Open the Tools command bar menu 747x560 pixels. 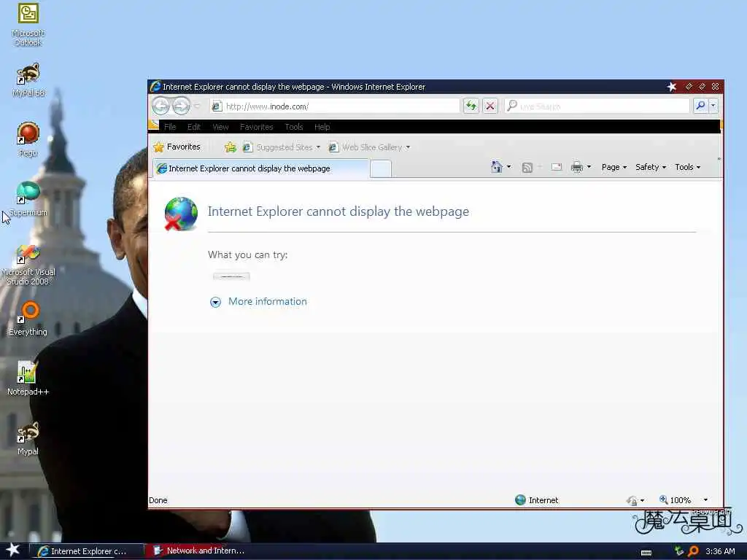coord(687,167)
